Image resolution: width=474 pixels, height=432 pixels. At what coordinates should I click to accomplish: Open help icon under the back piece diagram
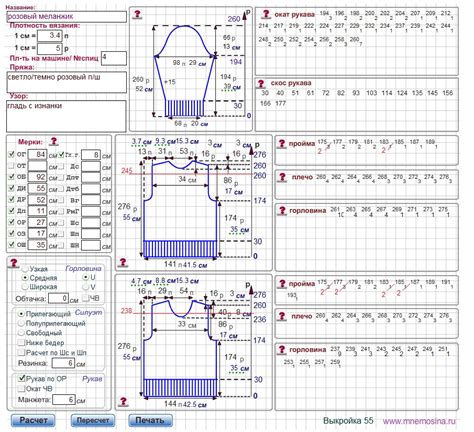(x=123, y=262)
